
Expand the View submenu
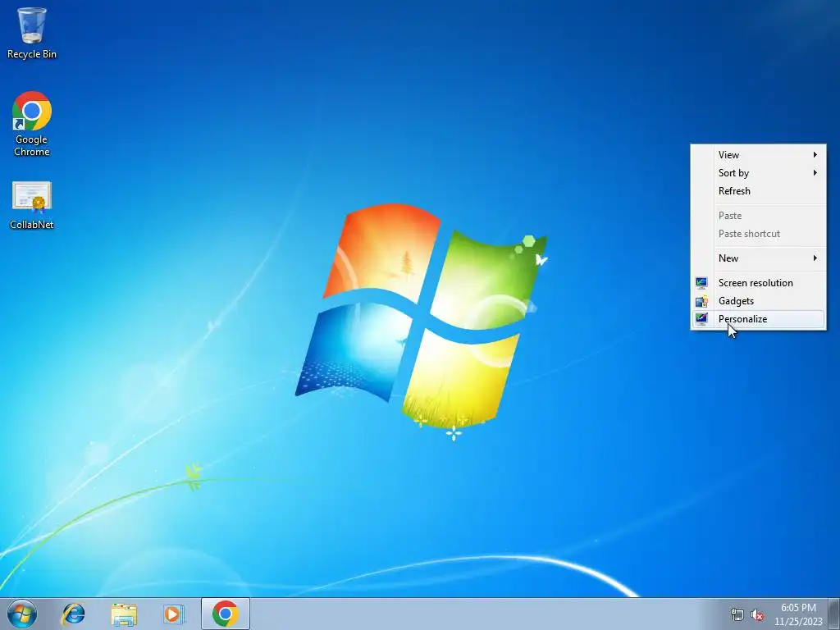coord(758,155)
